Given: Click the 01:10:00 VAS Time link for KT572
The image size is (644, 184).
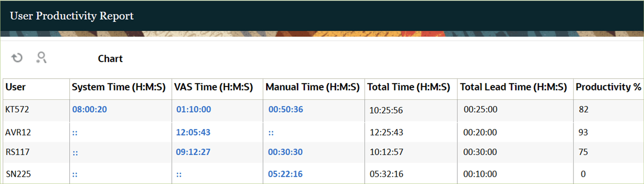Looking at the screenshot, I should 193,109.
